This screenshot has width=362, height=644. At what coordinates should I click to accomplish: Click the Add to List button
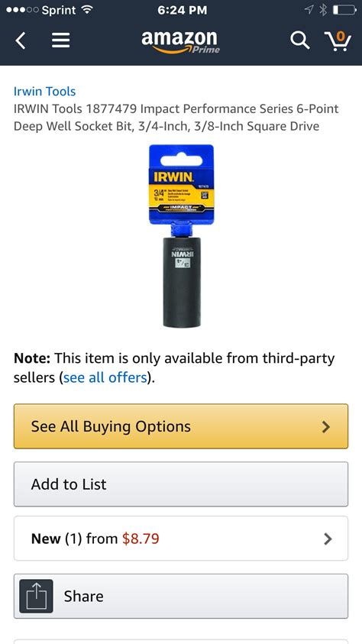coord(181,484)
